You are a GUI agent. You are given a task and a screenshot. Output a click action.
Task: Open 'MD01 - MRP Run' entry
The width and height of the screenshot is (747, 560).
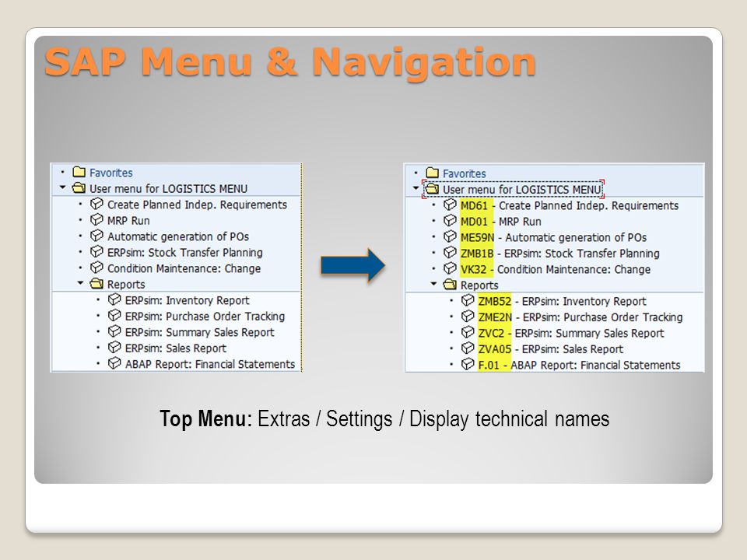[x=500, y=222]
